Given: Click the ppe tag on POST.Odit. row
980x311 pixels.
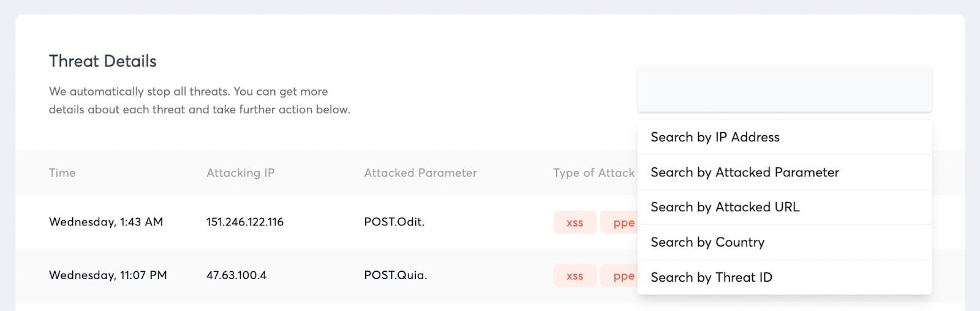Looking at the screenshot, I should point(620,223).
